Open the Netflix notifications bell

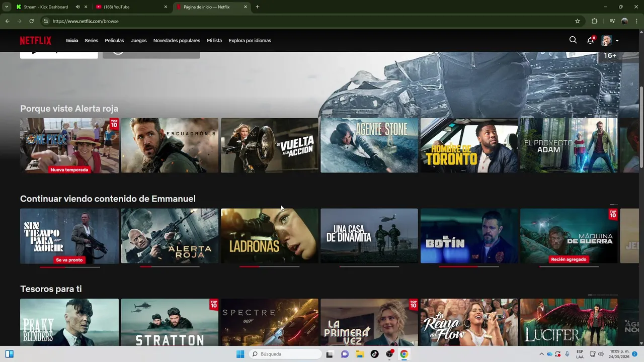click(591, 40)
